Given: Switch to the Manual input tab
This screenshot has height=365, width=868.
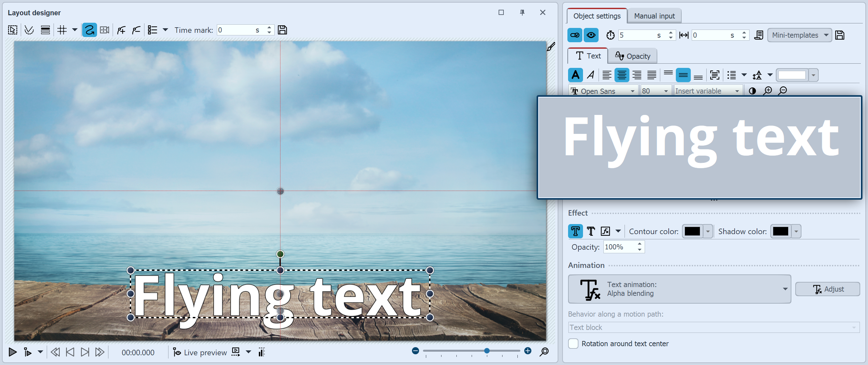Looking at the screenshot, I should pos(654,16).
